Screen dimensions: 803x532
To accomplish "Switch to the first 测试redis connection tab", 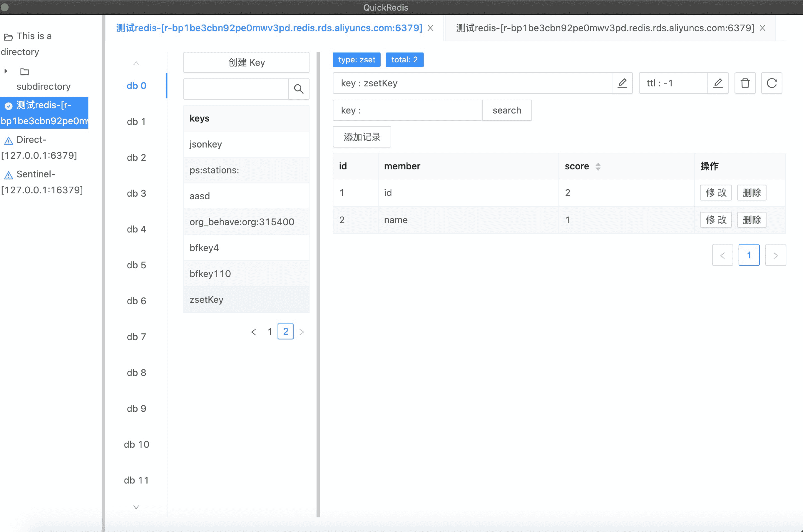I will point(269,28).
